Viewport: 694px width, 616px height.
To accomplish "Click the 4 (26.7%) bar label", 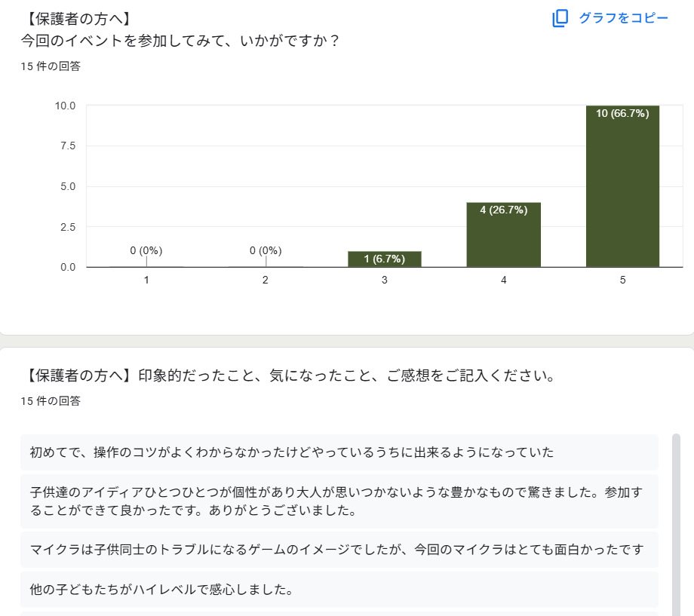I will (504, 210).
